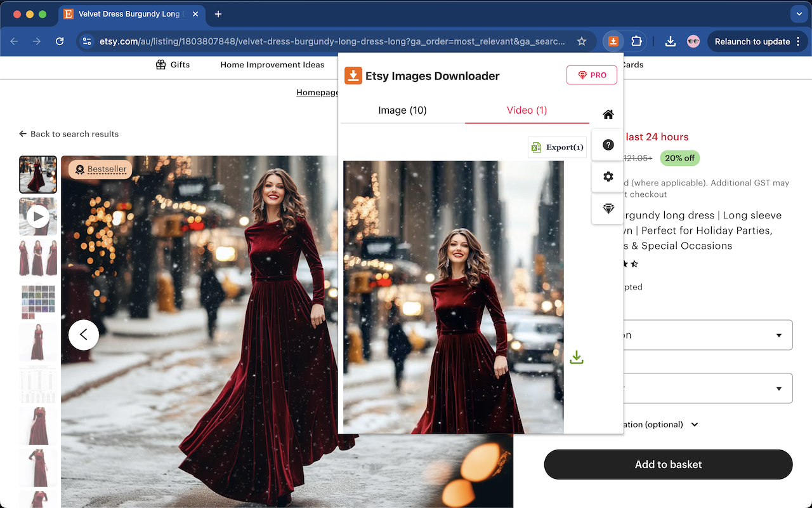Go back to search results
This screenshot has height=508, width=812.
point(69,134)
